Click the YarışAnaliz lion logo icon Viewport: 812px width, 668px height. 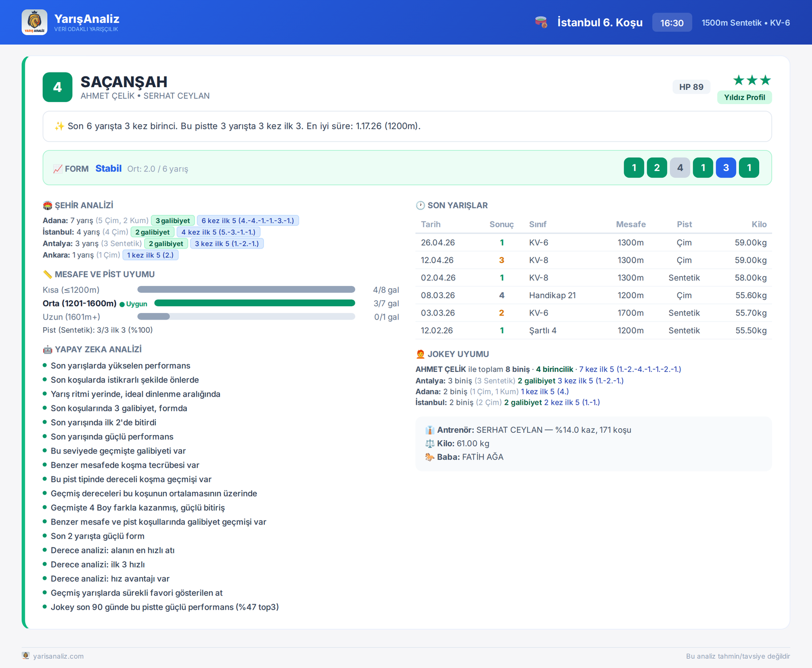point(35,22)
